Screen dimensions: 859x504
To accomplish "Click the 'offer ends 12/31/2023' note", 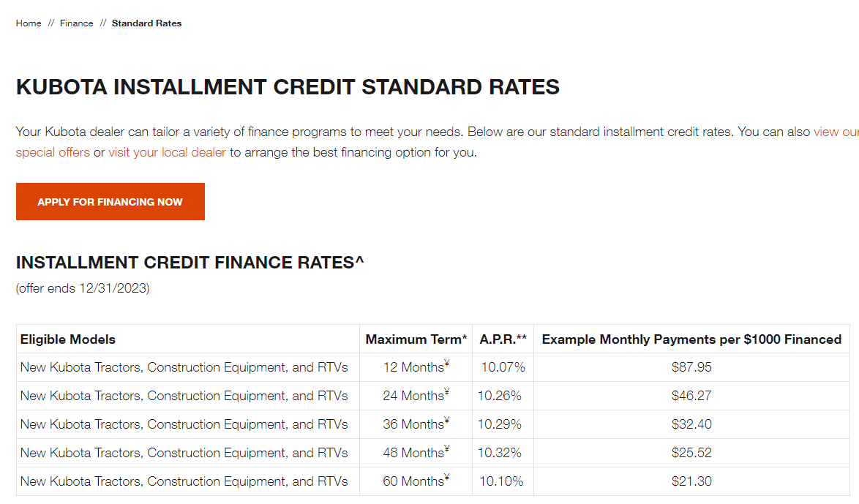I will pos(83,288).
